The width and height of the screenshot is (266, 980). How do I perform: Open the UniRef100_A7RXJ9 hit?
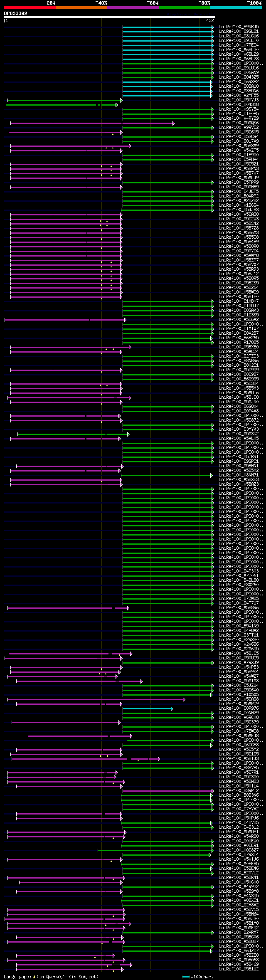click(239, 663)
